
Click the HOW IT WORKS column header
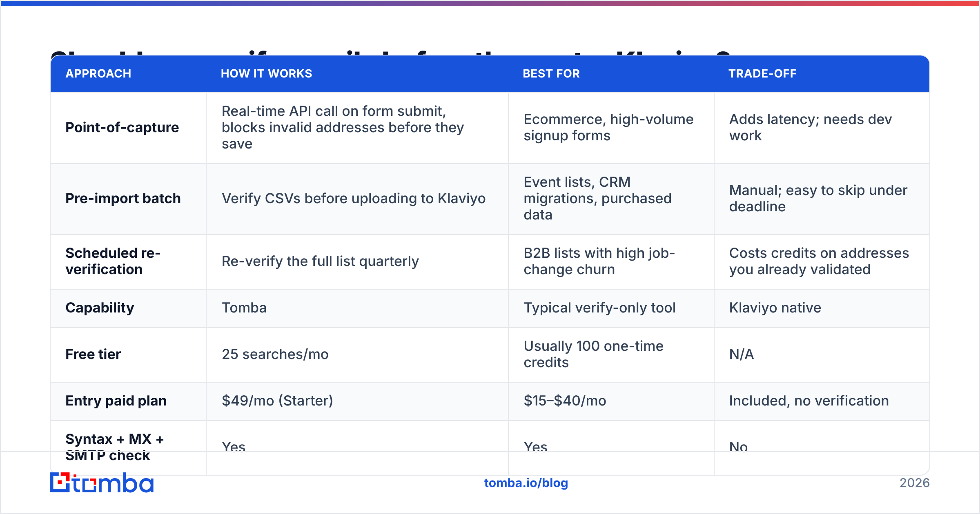point(266,73)
